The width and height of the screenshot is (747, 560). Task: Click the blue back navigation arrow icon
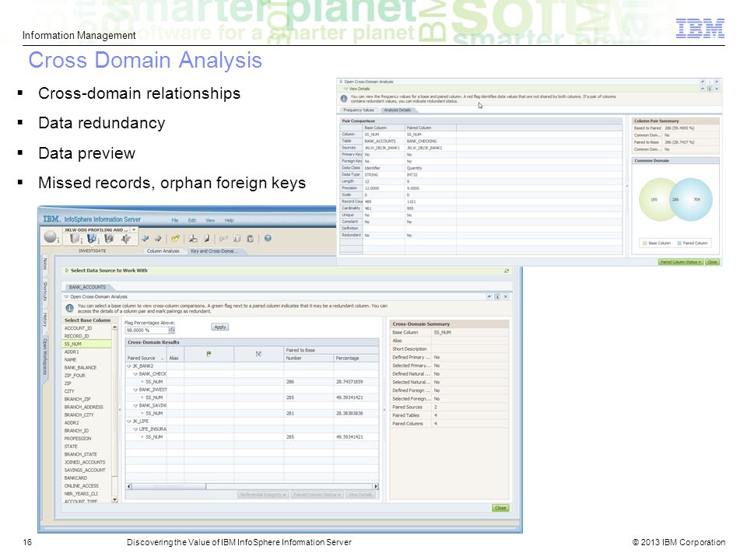click(x=145, y=239)
